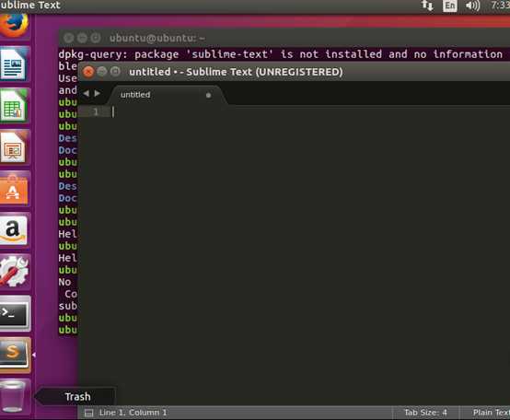Open Ubuntu Software Center icon
The width and height of the screenshot is (510, 420).
(15, 189)
